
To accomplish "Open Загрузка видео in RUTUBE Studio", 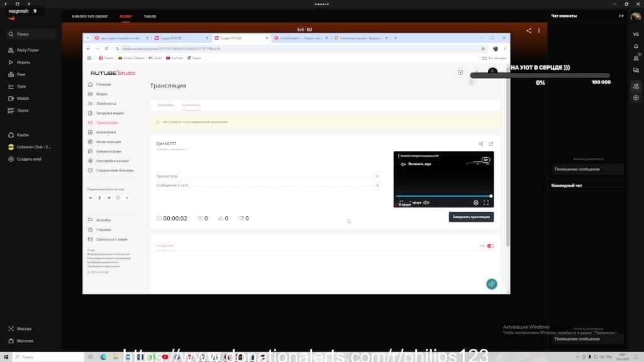I will point(110,113).
